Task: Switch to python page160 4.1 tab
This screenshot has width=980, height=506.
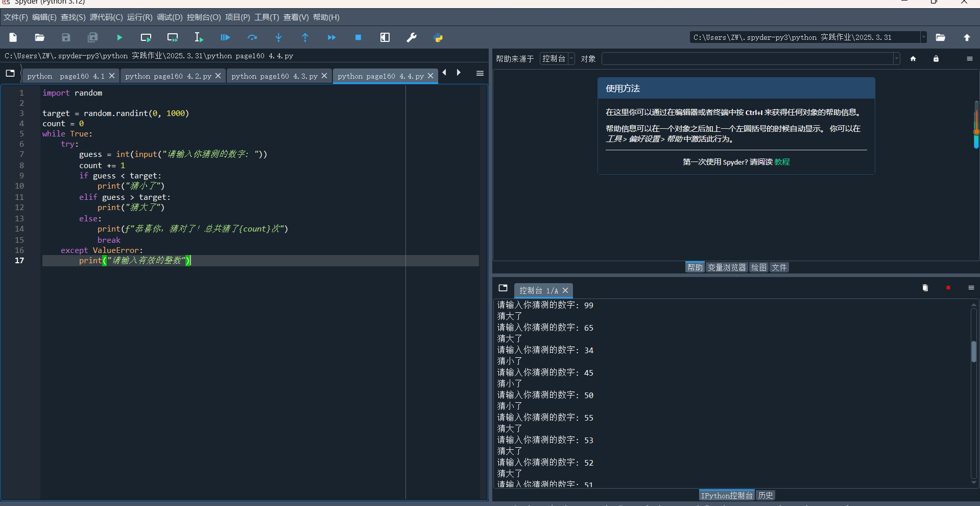Action: pos(66,76)
